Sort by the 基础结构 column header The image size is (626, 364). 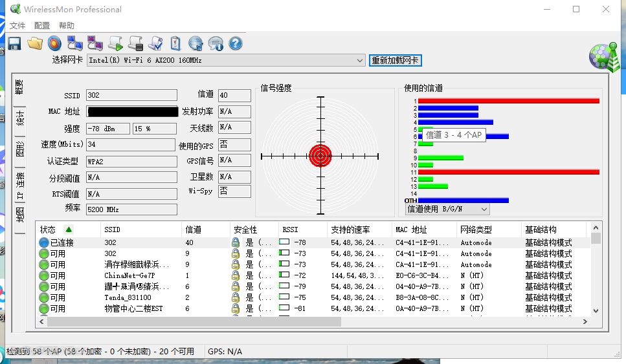pos(553,230)
